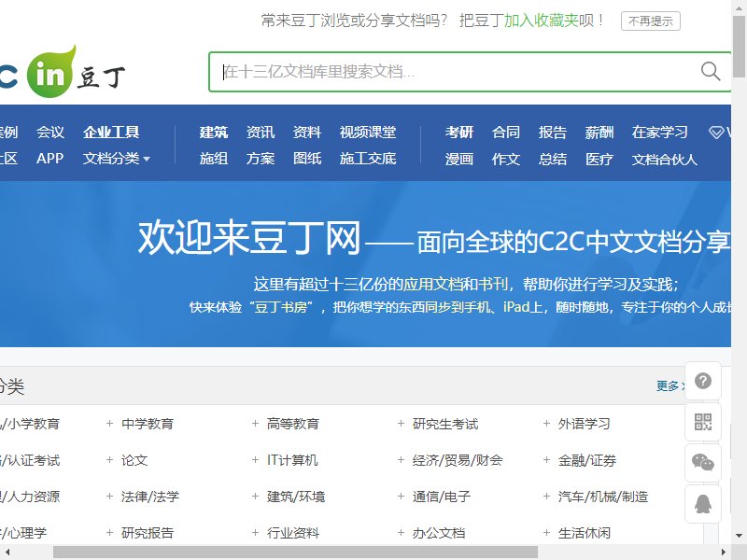Click the horizontal scrollbar right arrow

(x=724, y=553)
